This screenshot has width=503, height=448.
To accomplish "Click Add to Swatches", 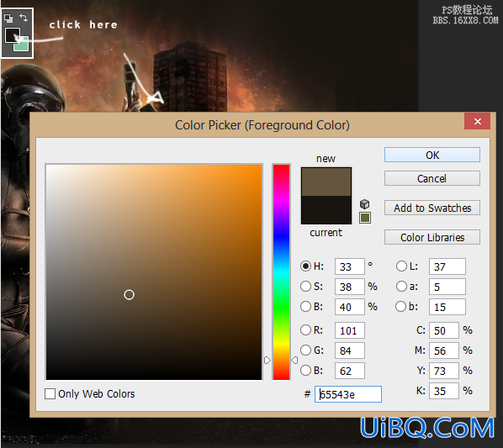I will pos(432,208).
